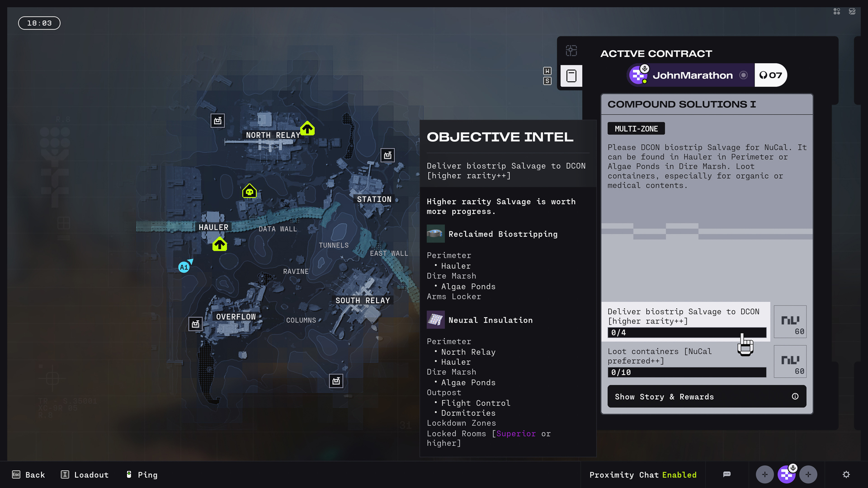Click the Reclaimed Biostripping item icon
The height and width of the screenshot is (488, 868).
[x=435, y=234]
